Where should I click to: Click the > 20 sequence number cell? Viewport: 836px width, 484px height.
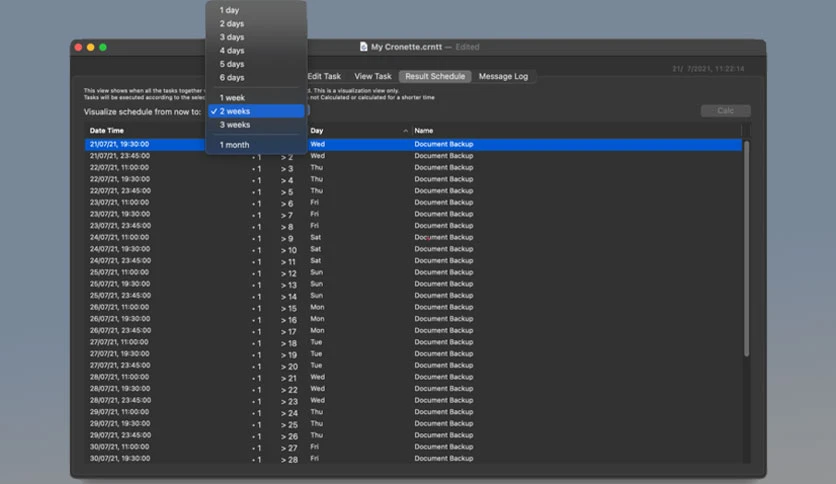[289, 367]
